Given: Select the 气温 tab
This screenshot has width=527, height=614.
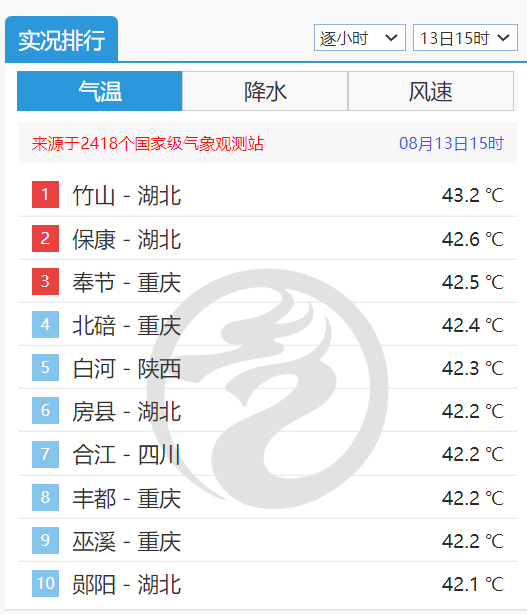Looking at the screenshot, I should (100, 91).
